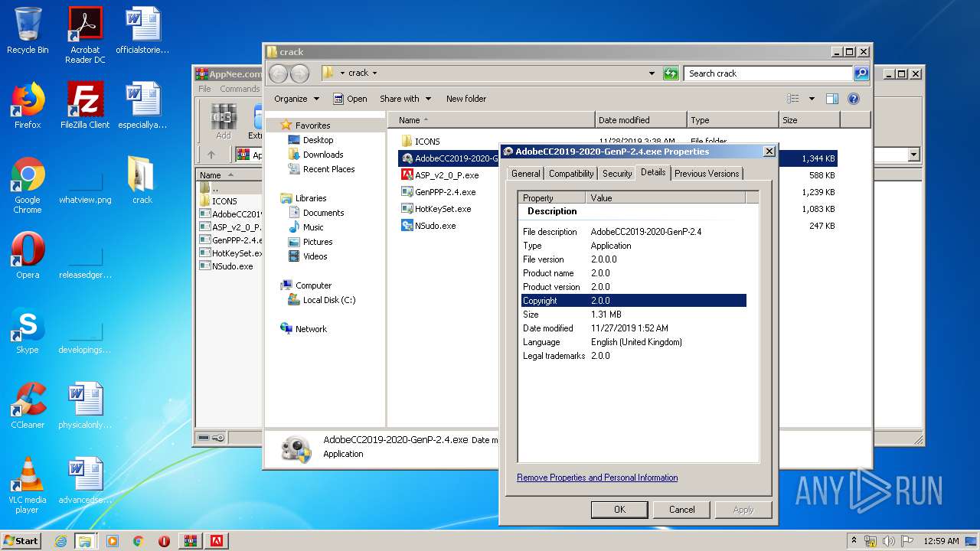Open the Share with dropdown
Screen dimensions: 980x551
[405, 99]
